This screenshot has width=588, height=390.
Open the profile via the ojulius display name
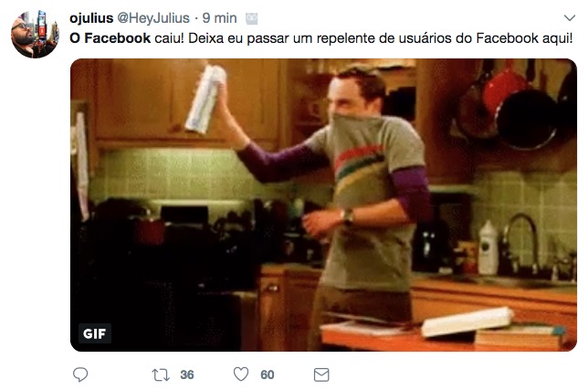point(91,17)
